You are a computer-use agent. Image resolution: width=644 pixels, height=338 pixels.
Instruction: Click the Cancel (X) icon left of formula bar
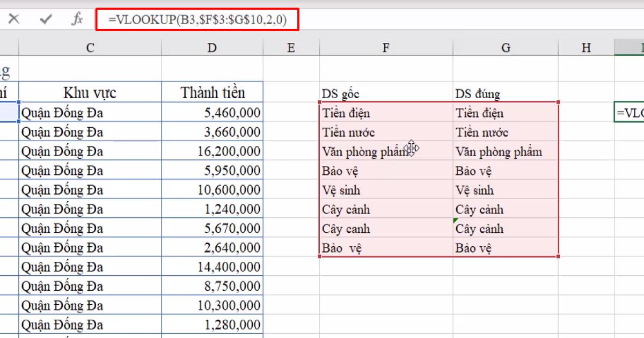click(14, 18)
